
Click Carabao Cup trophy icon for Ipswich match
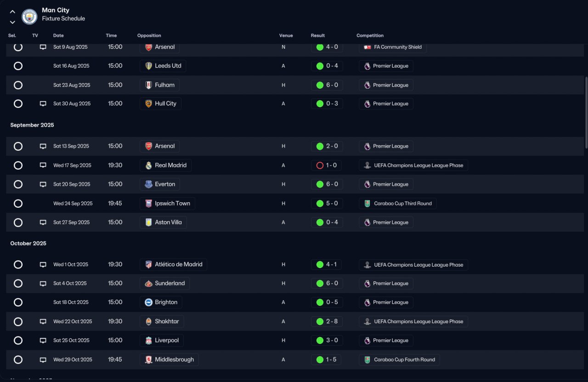367,204
